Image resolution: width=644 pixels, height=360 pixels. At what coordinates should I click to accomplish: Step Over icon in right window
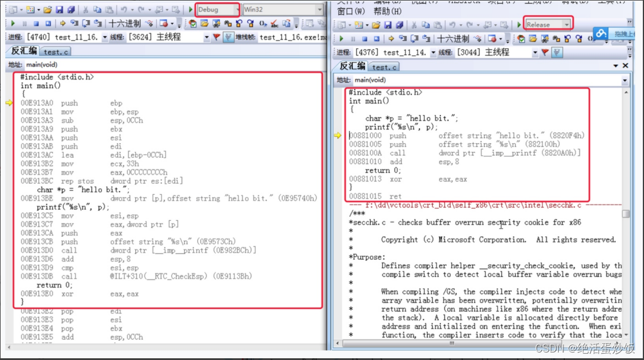414,39
